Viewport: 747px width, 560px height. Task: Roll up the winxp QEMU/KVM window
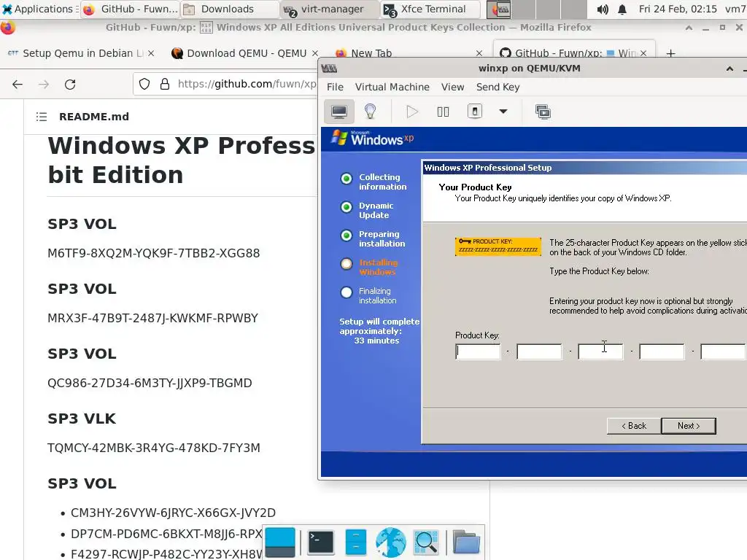click(729, 69)
